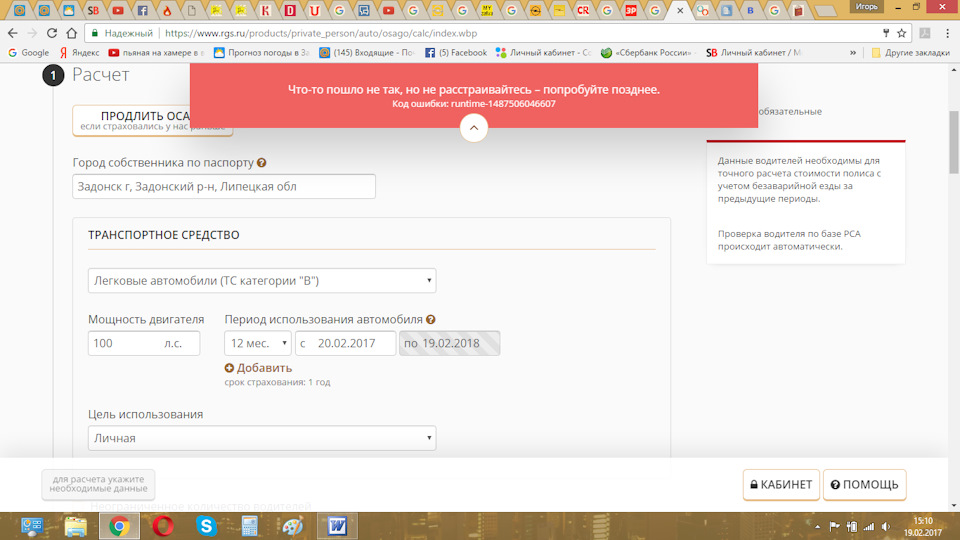Collapse the red error banner with chevron
This screenshot has height=540, width=960.
click(x=473, y=128)
